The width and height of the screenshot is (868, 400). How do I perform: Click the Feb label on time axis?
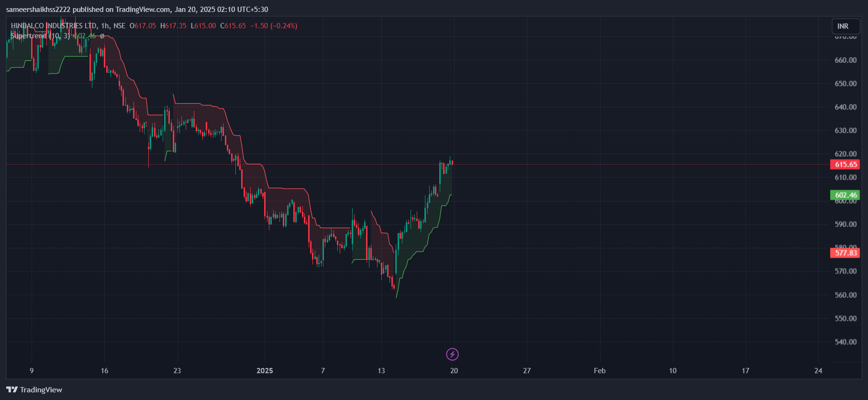point(600,370)
